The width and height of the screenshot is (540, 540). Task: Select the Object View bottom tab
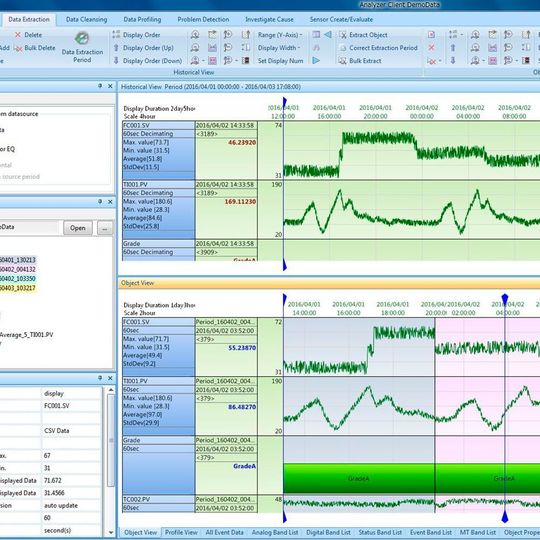(141, 532)
